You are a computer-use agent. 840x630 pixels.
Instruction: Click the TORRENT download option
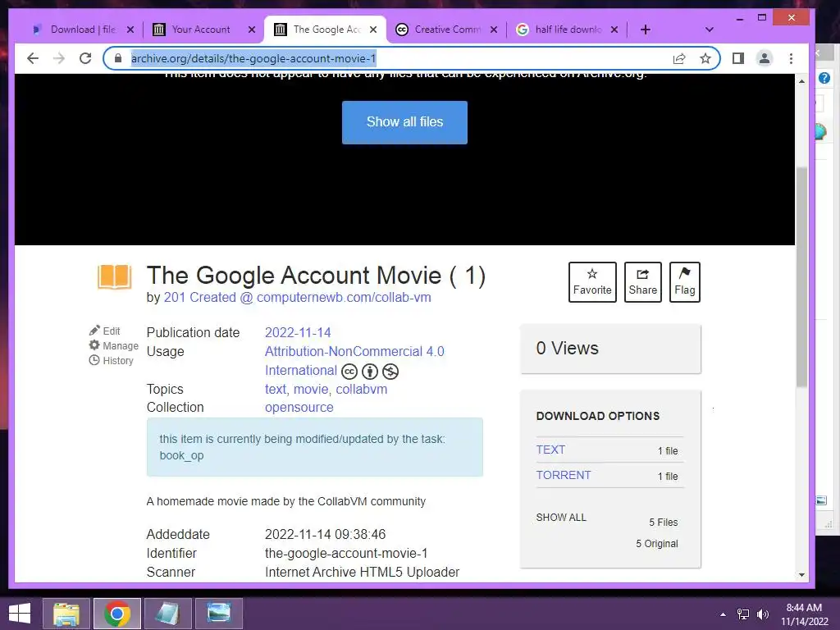point(564,475)
